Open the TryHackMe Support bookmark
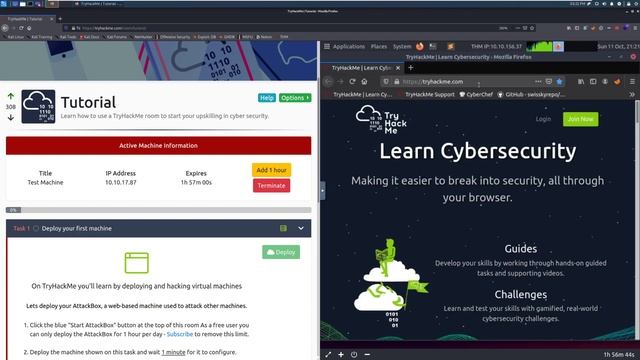The width and height of the screenshot is (640, 360). coord(427,94)
